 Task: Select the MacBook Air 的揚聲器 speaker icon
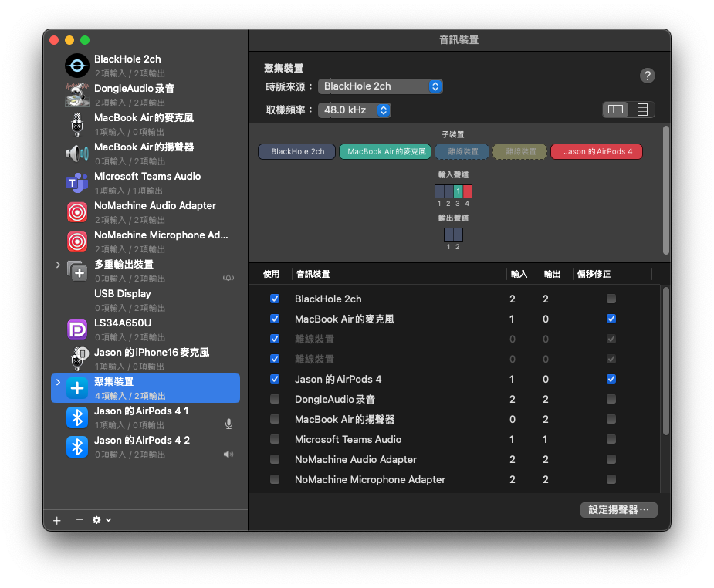(x=77, y=154)
